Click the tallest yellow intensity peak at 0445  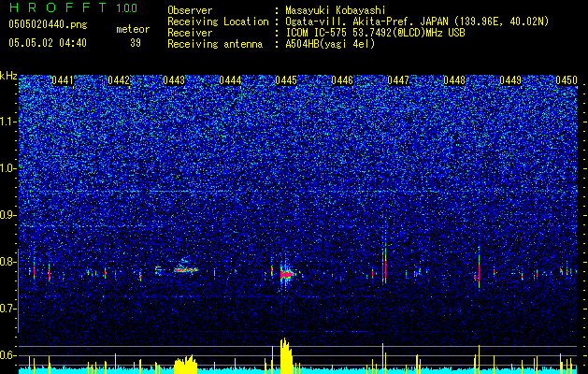pyautogui.click(x=286, y=354)
